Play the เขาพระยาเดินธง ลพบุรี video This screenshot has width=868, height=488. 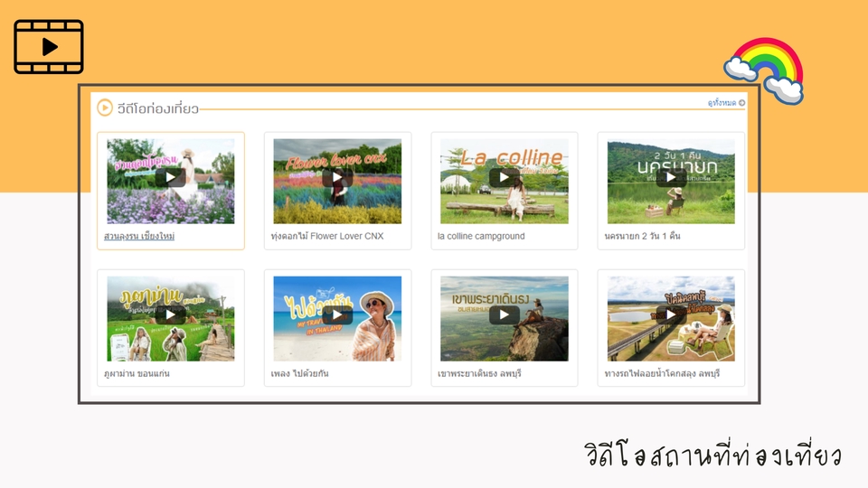pyautogui.click(x=504, y=315)
